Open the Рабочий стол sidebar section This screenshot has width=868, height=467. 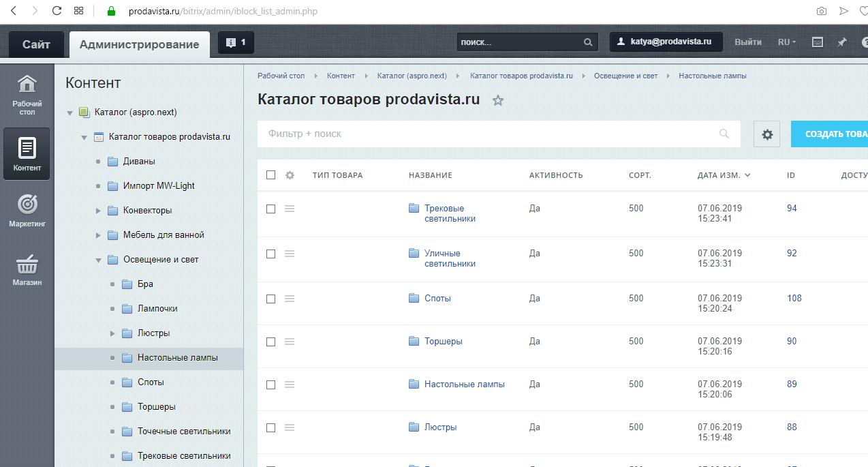[x=27, y=95]
